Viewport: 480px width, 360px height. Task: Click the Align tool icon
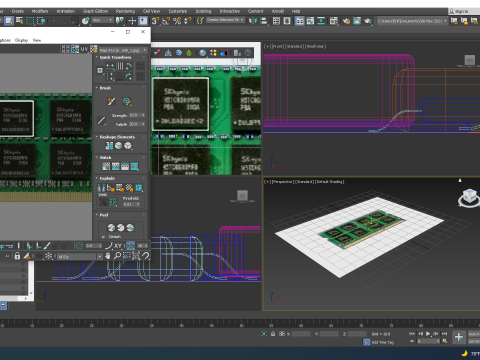(264, 21)
